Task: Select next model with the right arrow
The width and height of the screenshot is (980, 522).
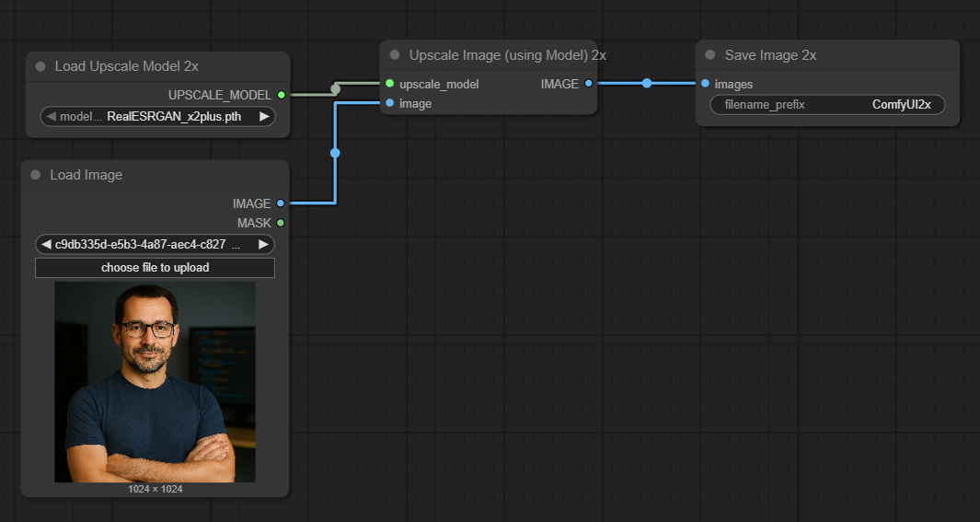Action: click(264, 117)
